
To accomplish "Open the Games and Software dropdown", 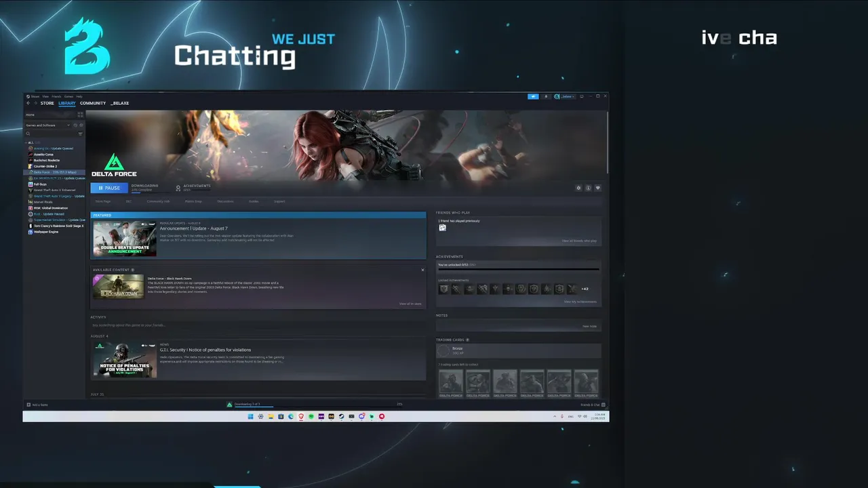I will (47, 125).
